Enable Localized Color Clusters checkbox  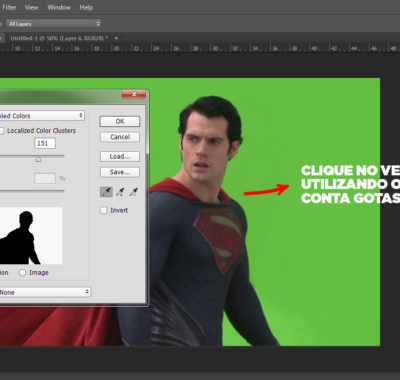(1, 131)
